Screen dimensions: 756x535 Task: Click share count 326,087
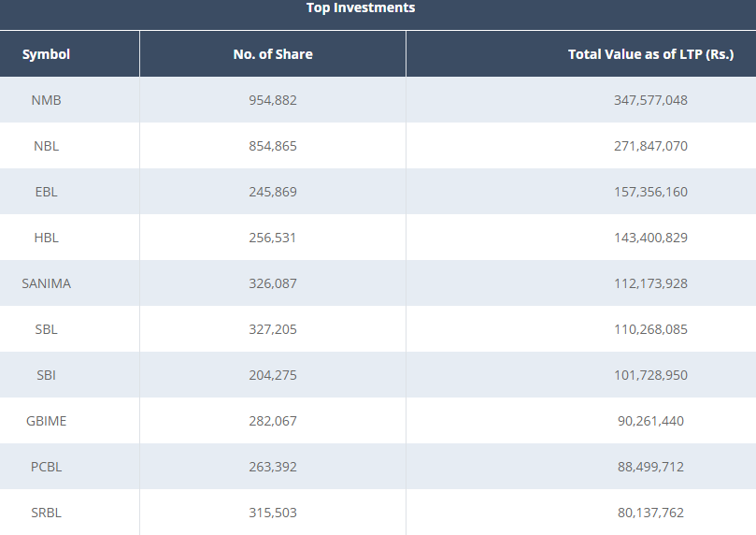(x=273, y=283)
